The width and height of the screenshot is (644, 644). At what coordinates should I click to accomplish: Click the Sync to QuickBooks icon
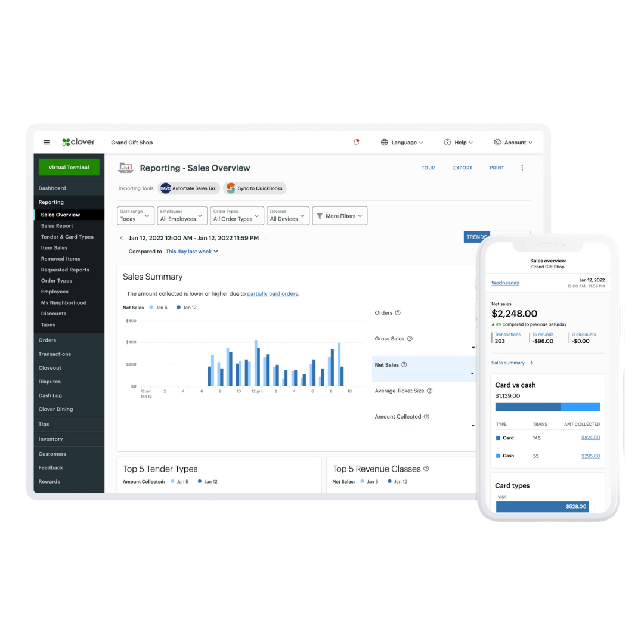pyautogui.click(x=231, y=188)
